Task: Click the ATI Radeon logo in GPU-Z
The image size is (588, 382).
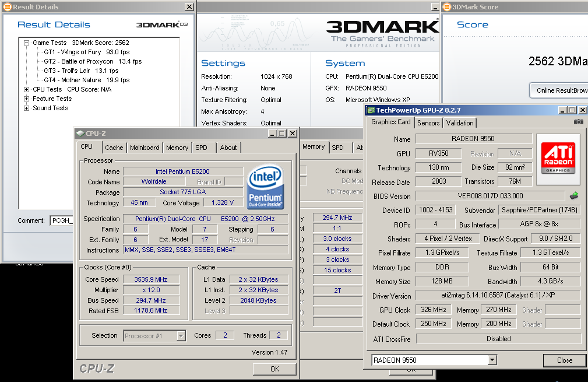Action: [558, 159]
